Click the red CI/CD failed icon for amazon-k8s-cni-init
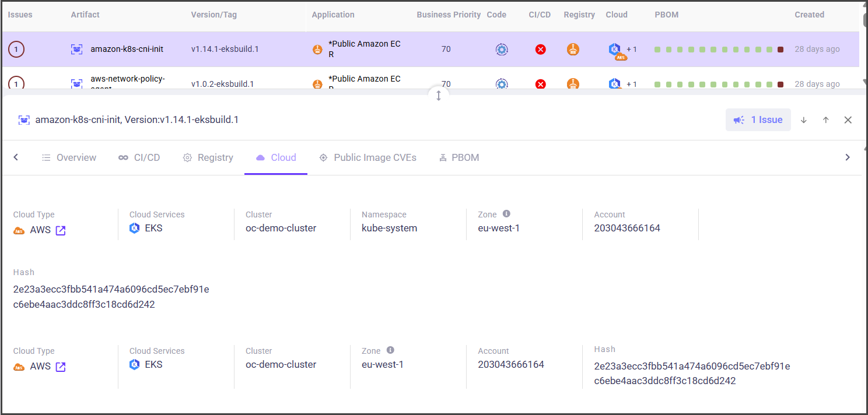The image size is (868, 415). pos(540,50)
